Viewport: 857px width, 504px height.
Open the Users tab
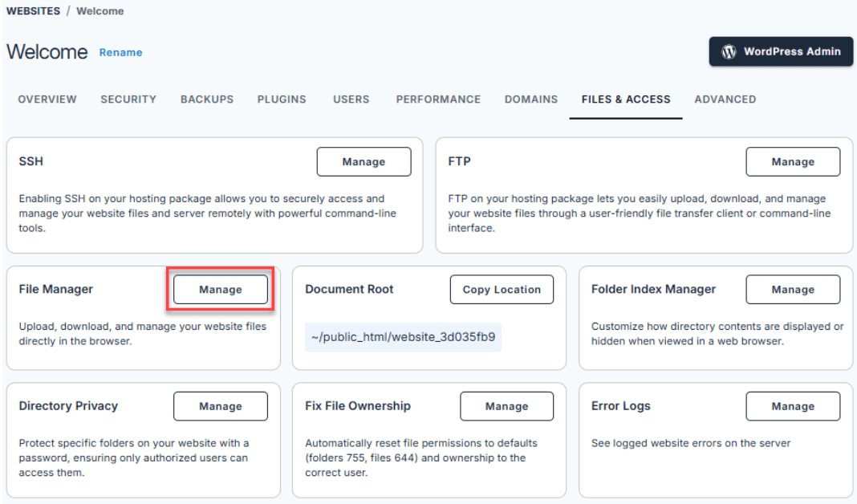351,100
